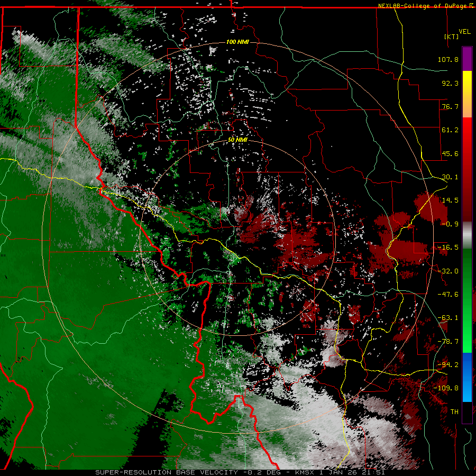The width and height of the screenshot is (476, 476).
Task: Click the 100 NMI range ring label
Action: tap(237, 42)
